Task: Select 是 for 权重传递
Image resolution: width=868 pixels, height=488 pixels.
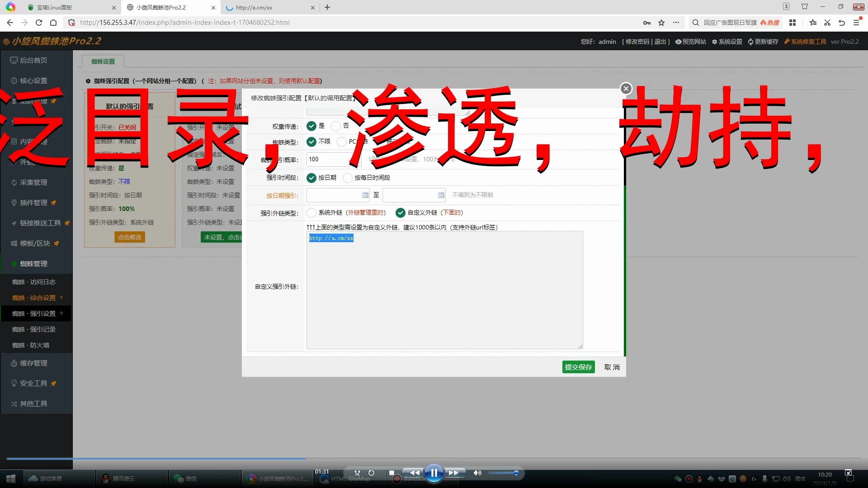Action: click(311, 126)
